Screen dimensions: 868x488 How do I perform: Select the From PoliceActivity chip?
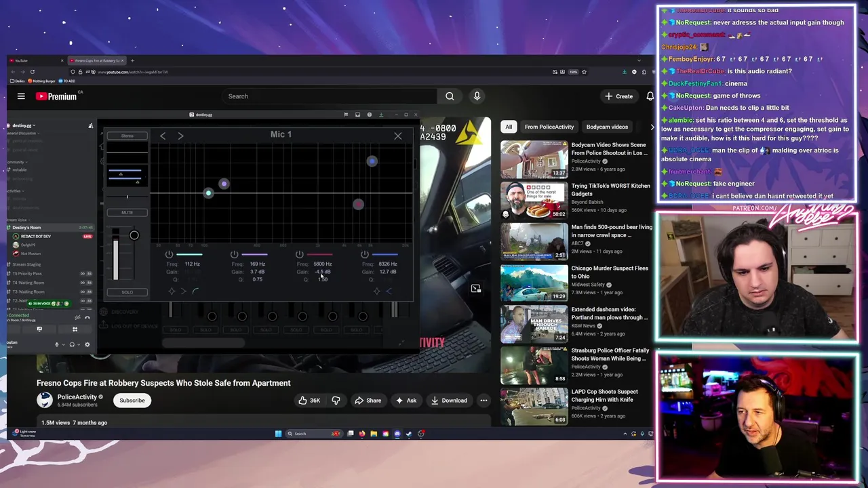[549, 127]
